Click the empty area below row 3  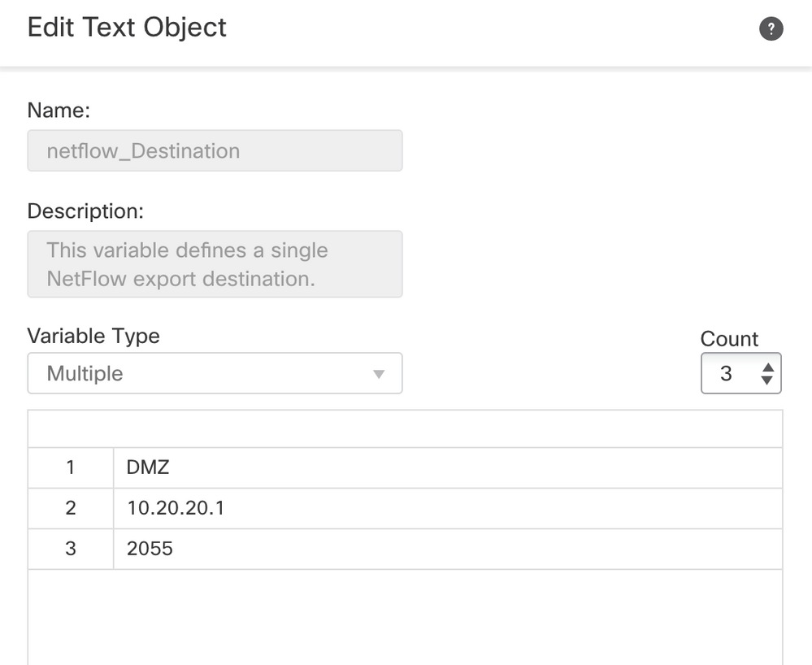405,616
